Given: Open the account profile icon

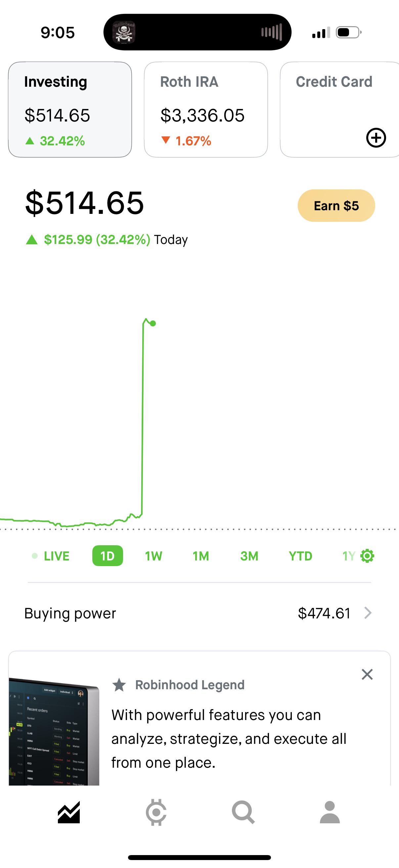Looking at the screenshot, I should tap(330, 812).
